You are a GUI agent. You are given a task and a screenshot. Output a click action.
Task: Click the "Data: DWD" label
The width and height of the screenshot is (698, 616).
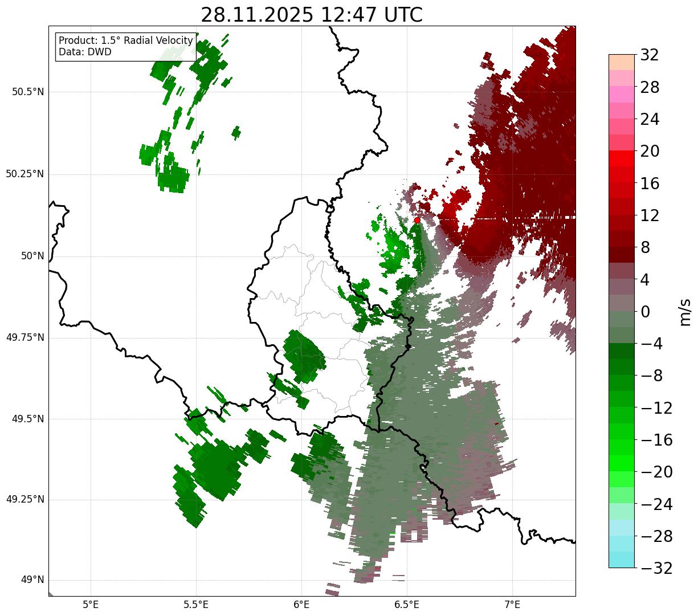(85, 52)
